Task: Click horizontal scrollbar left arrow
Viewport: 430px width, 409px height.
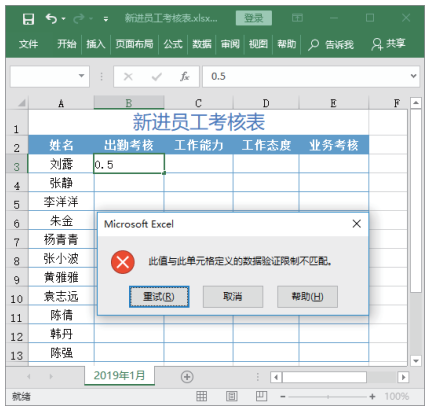Action: (276, 377)
